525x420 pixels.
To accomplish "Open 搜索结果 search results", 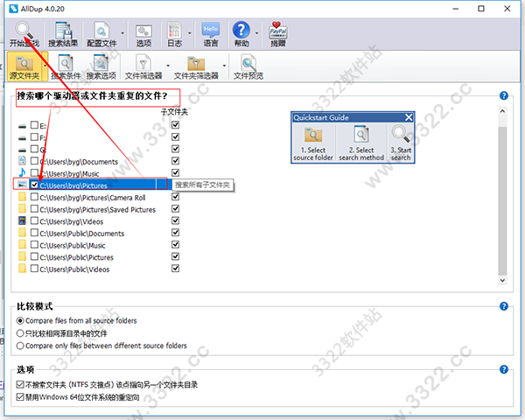I will (x=63, y=33).
